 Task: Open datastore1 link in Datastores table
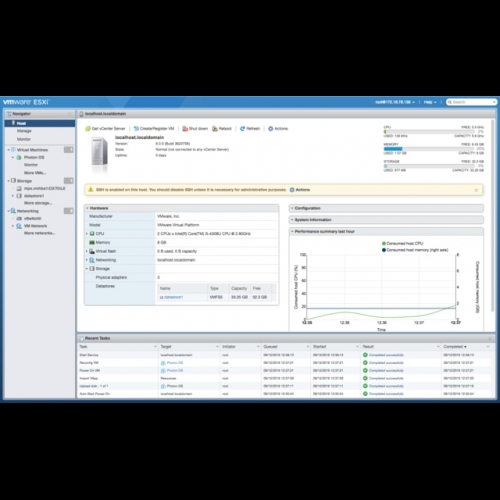pyautogui.click(x=174, y=297)
